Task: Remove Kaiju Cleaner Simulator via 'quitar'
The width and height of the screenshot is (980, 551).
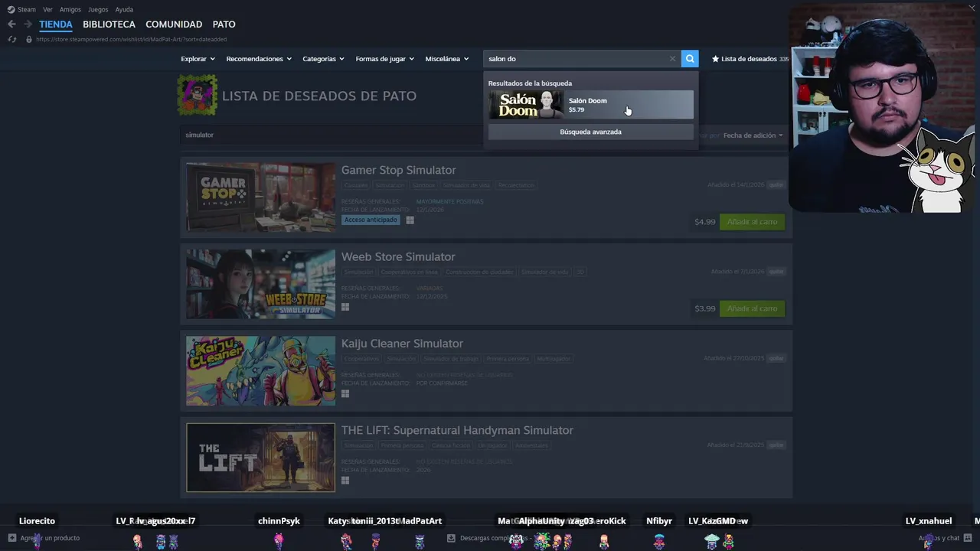Action: click(776, 358)
